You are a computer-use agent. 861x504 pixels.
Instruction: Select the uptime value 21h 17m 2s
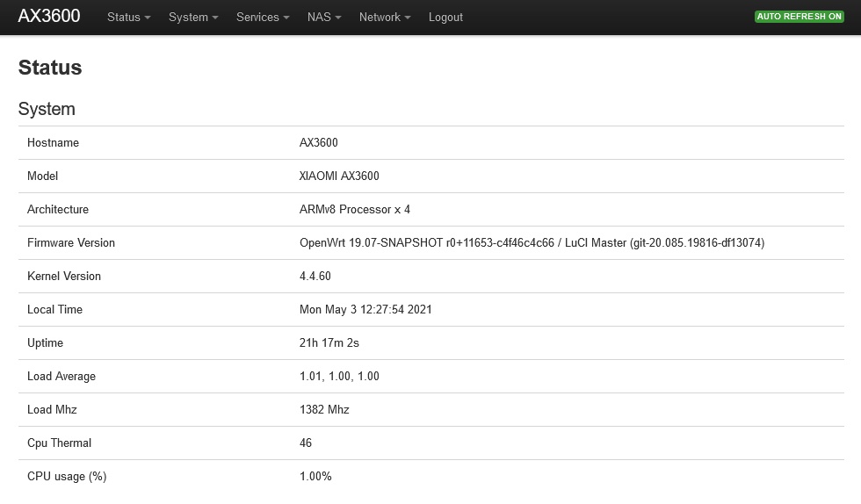tap(329, 343)
